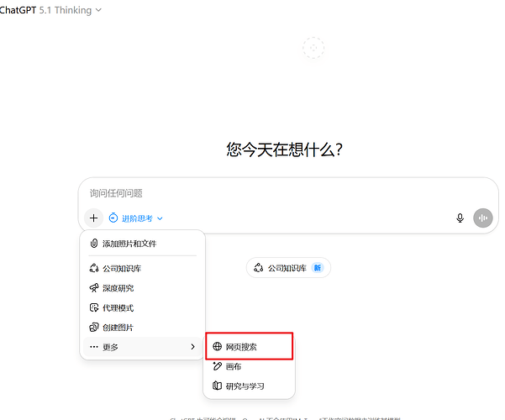This screenshot has width=505, height=420.
Task: Click the chevron arrow on 更多 row
Action: pyautogui.click(x=192, y=347)
